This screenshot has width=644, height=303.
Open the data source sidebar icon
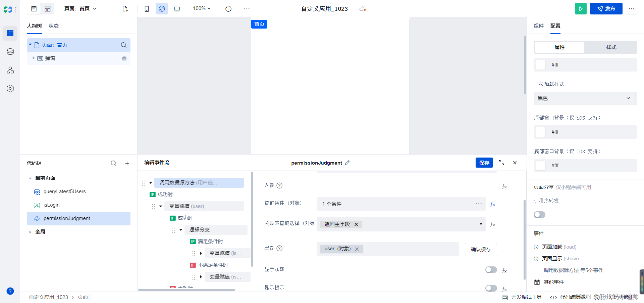coord(10,51)
